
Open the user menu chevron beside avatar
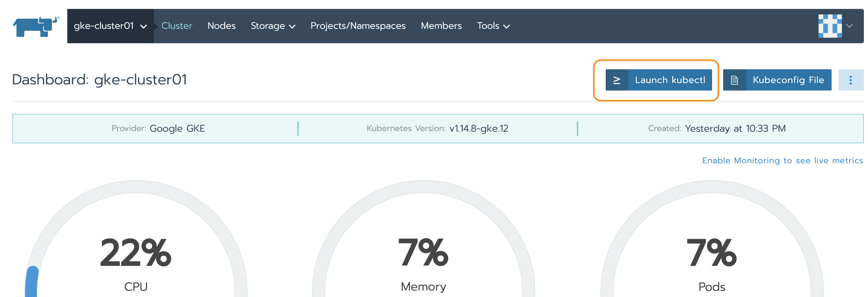tap(850, 26)
